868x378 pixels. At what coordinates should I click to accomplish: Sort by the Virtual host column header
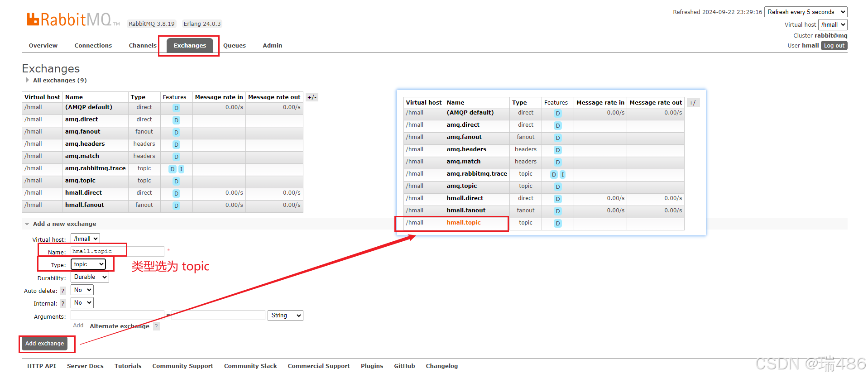point(42,97)
